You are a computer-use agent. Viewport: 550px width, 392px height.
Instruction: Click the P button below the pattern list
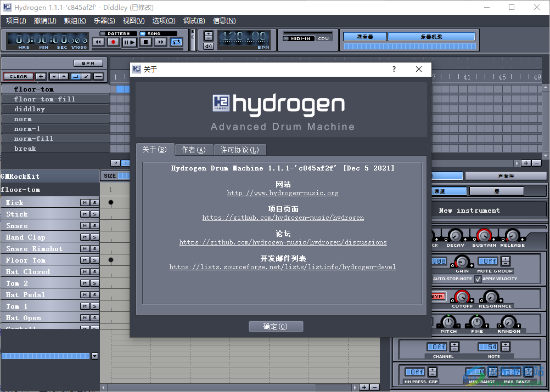coord(115,163)
